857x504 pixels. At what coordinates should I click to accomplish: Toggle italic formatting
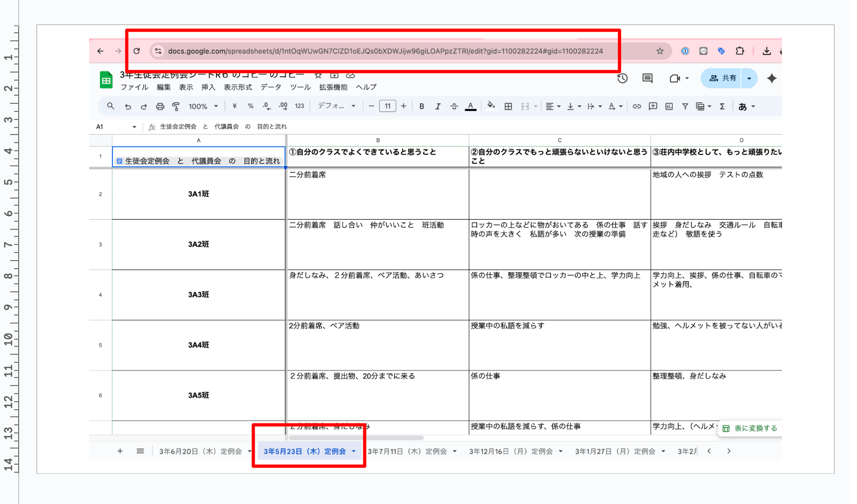coord(438,106)
